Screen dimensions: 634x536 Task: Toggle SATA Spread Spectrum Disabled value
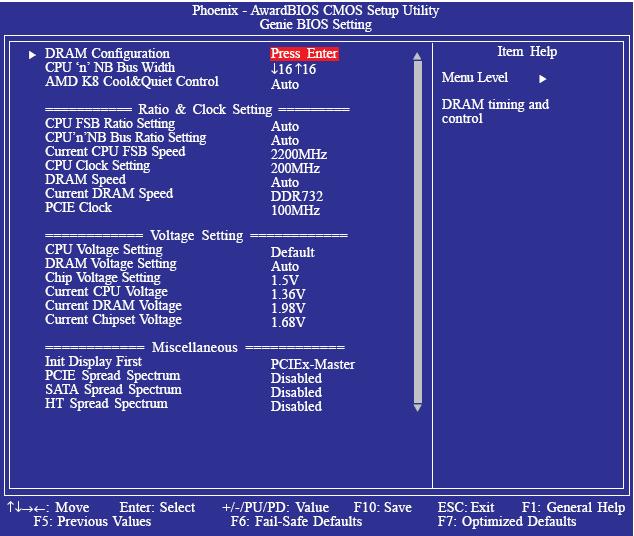pos(296,393)
